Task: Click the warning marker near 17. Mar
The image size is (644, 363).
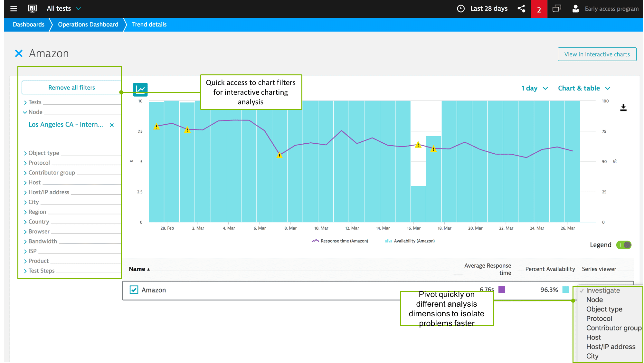Action: click(433, 148)
